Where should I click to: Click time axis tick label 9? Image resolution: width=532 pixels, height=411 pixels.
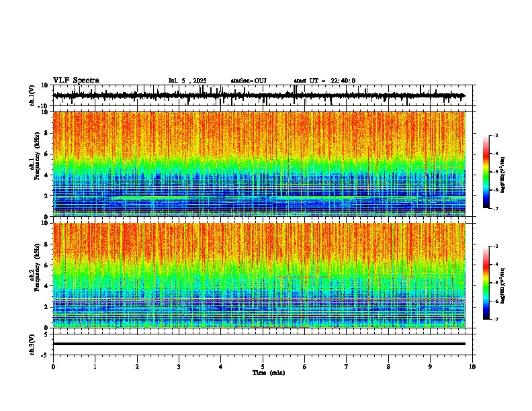click(x=430, y=367)
